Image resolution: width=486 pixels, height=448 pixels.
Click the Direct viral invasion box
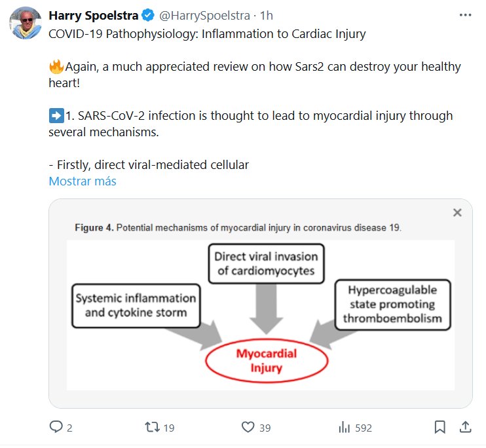click(x=266, y=263)
